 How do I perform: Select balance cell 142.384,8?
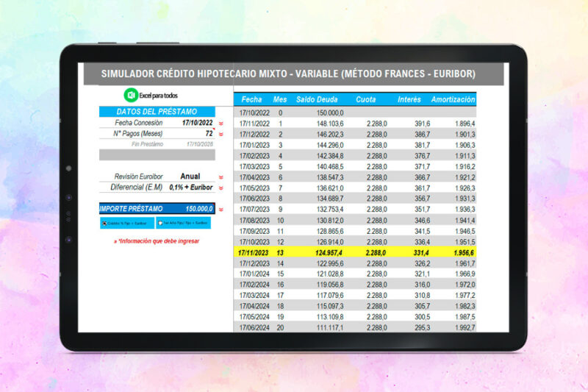point(330,156)
